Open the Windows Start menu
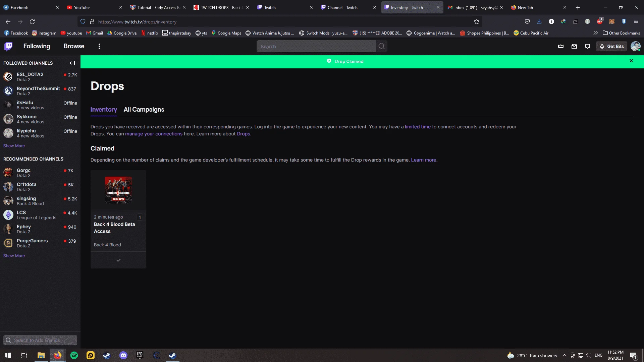 (8, 355)
